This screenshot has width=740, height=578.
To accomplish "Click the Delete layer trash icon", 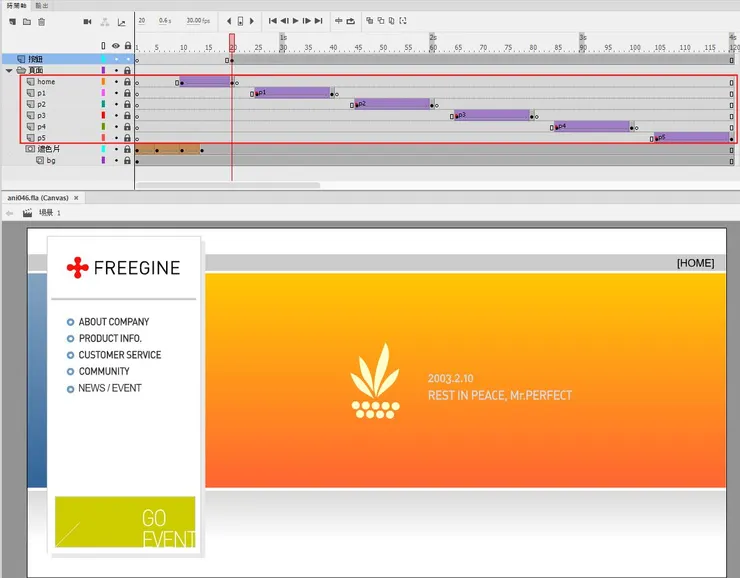I will pyautogui.click(x=42, y=22).
